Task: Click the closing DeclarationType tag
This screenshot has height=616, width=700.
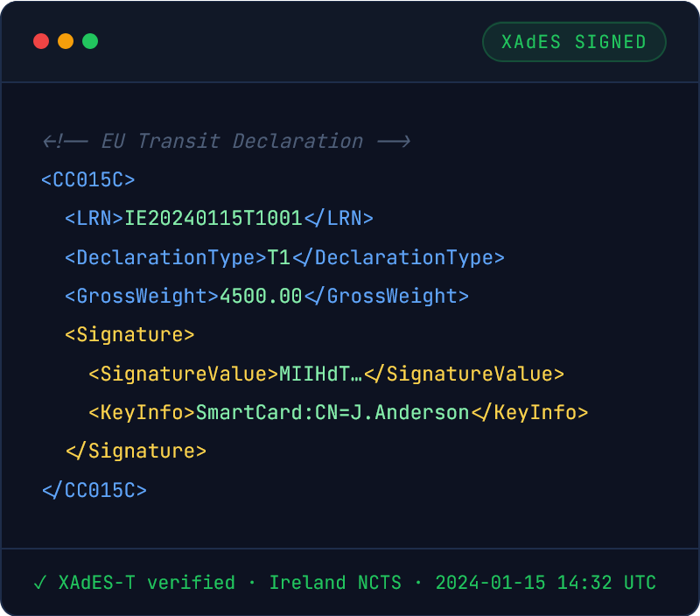Action: pyautogui.click(x=398, y=257)
